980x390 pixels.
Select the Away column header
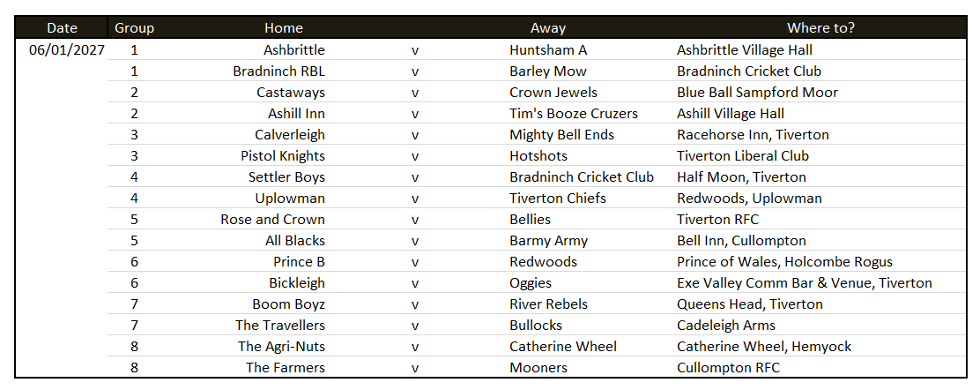tap(548, 27)
